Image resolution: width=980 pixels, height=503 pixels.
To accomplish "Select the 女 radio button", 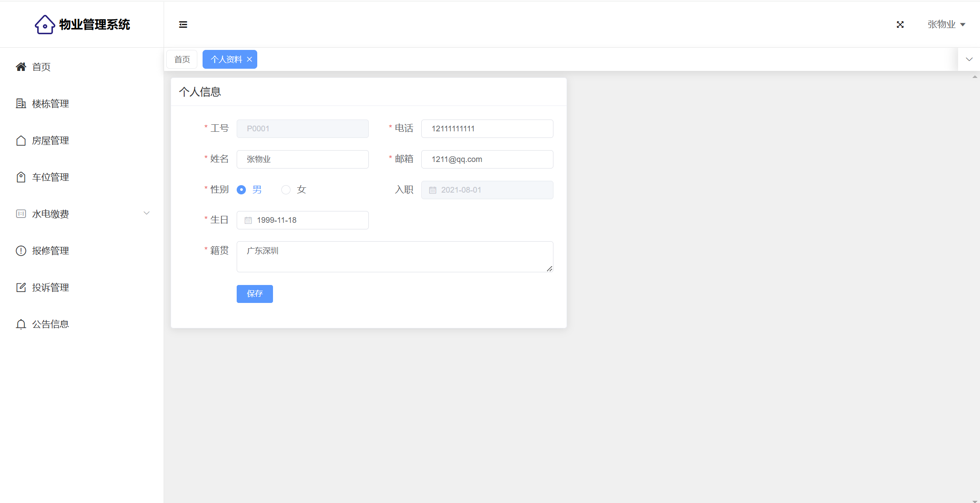I will tap(286, 190).
